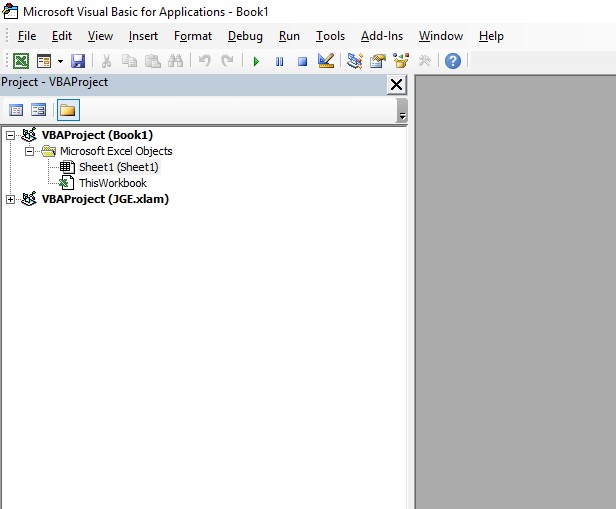
Task: Open Properties Window toolbar icon
Action: pos(378,61)
